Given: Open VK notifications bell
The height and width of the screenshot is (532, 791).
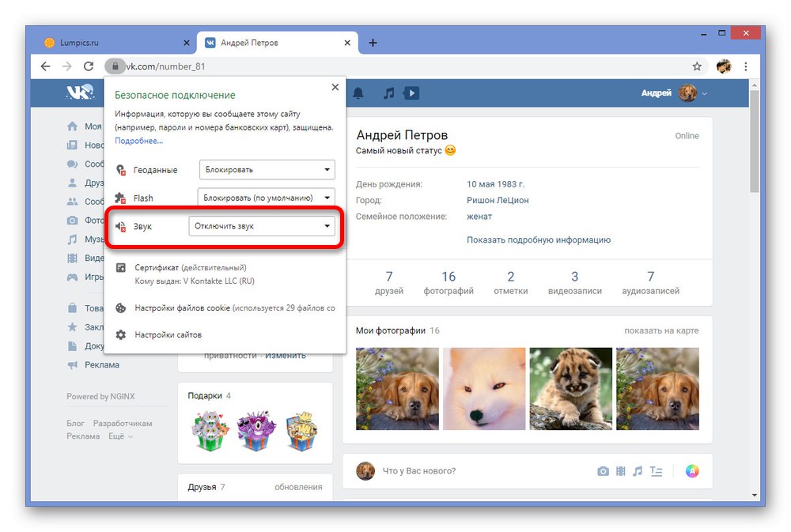Looking at the screenshot, I should point(358,93).
